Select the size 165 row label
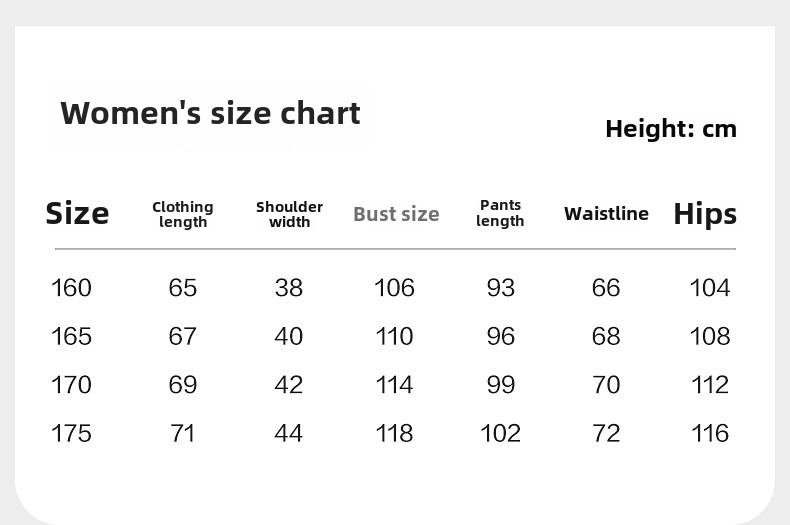 click(71, 336)
